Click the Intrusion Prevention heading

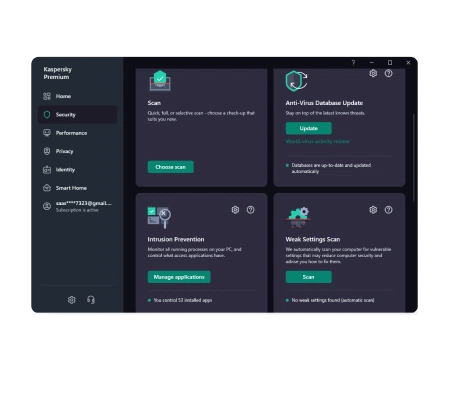point(176,239)
